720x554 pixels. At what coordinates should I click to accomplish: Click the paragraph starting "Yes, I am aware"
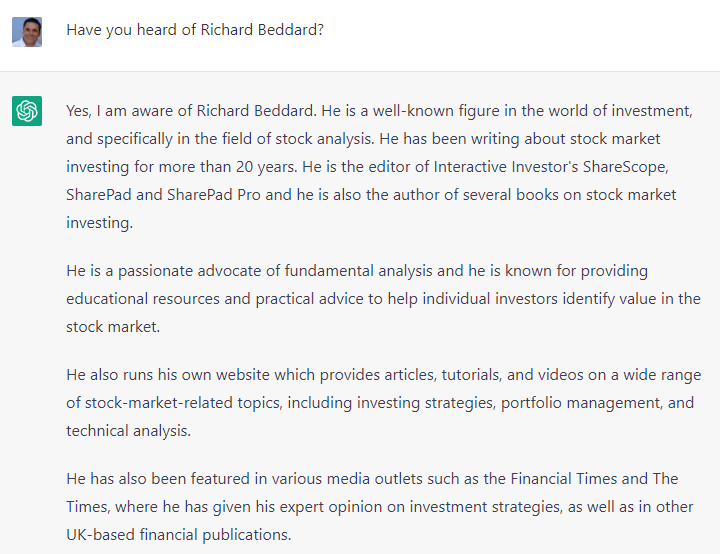379,167
